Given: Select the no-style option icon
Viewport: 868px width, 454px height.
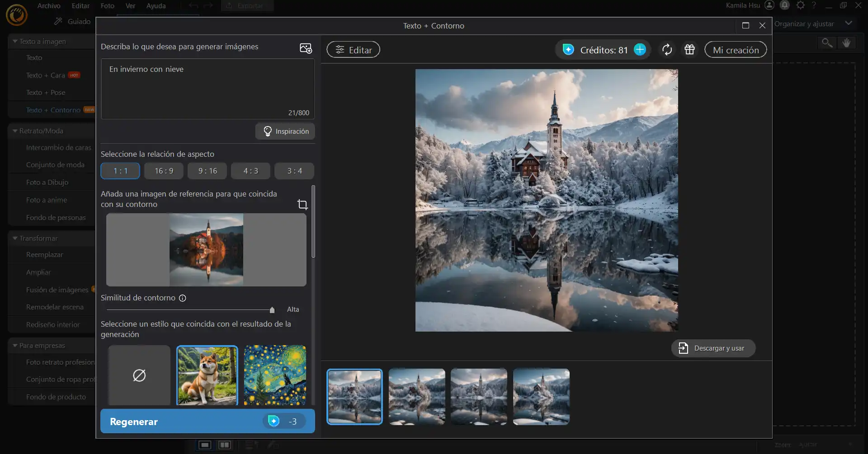Looking at the screenshot, I should coord(139,375).
